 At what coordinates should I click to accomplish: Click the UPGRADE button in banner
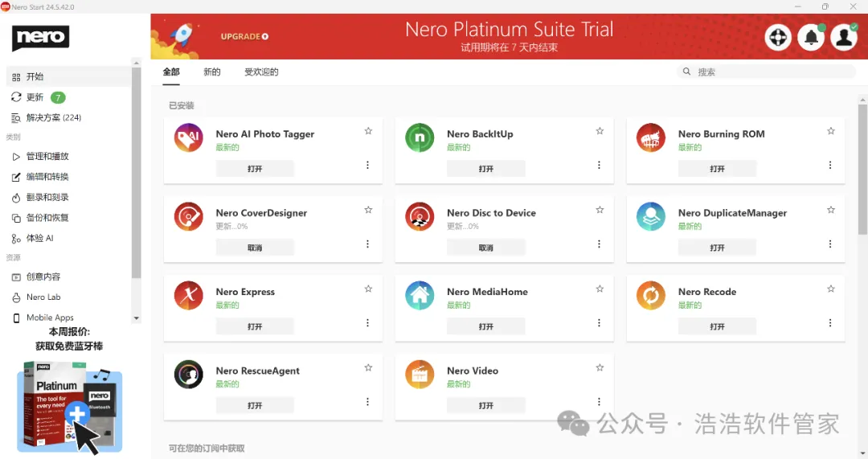pyautogui.click(x=244, y=36)
